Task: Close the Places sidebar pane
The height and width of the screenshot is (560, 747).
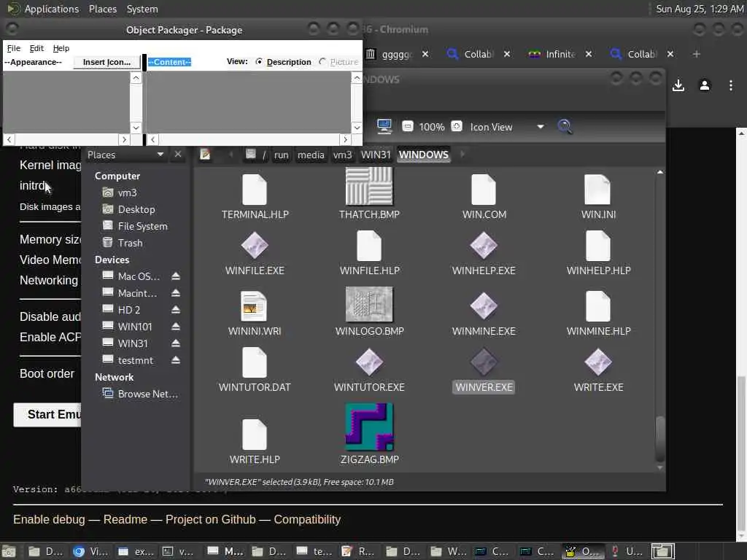Action: pos(178,155)
